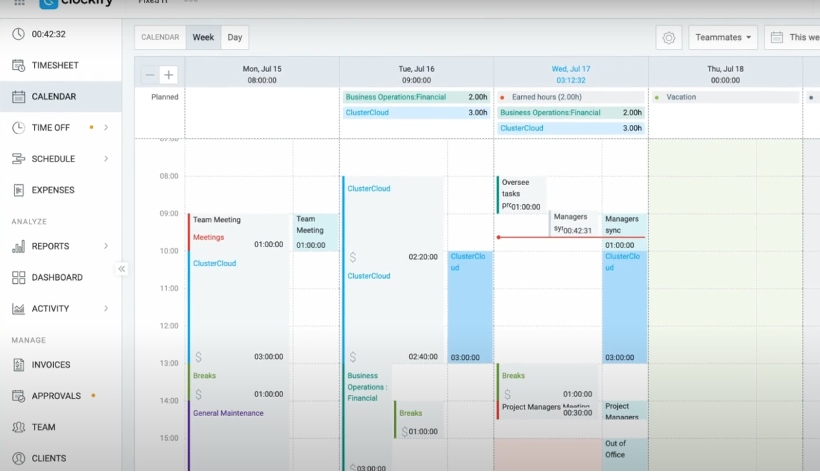This screenshot has height=472, width=820.
Task: Click dollar icon on Wednesday Breaks entry
Action: click(507, 394)
